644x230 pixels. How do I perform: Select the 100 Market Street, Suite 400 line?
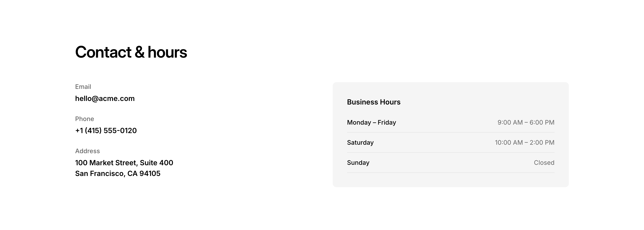click(x=124, y=163)
